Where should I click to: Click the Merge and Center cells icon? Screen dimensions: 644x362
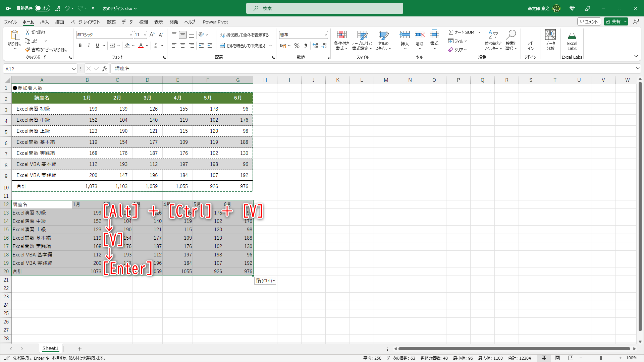click(x=222, y=46)
